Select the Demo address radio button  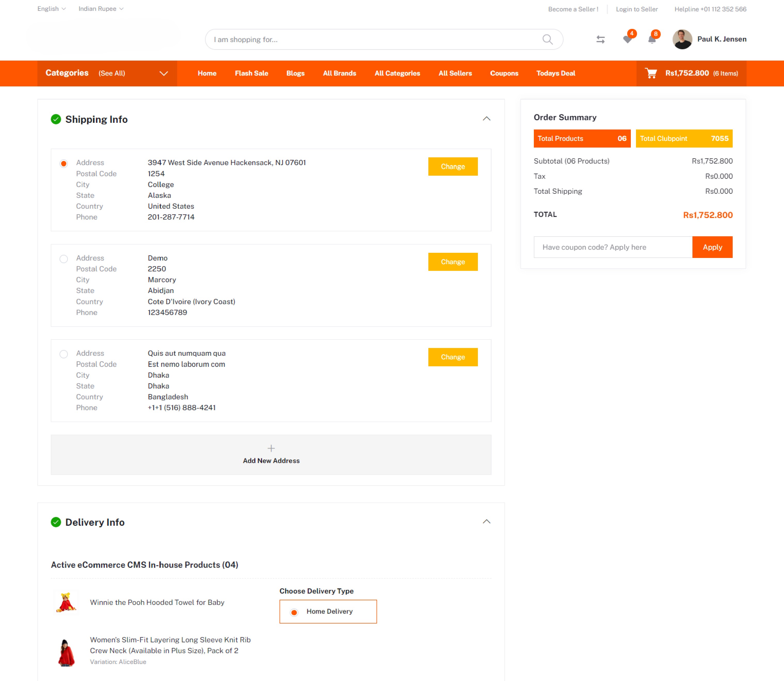(63, 259)
